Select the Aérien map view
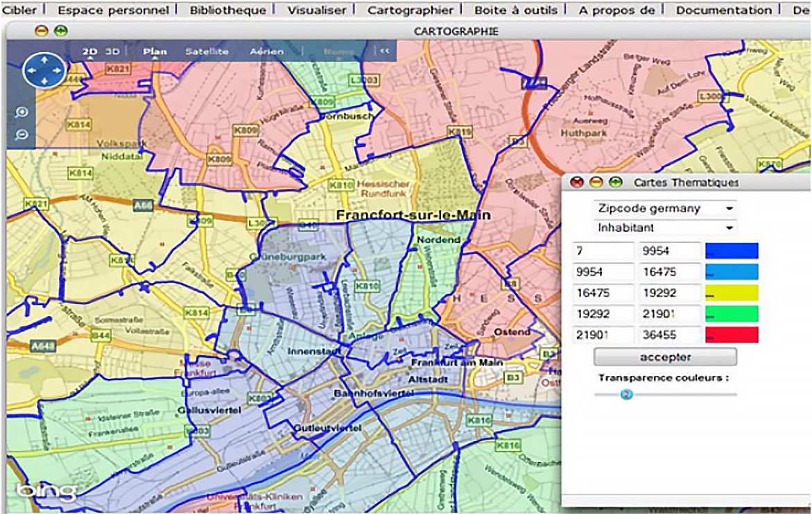The width and height of the screenshot is (812, 514). point(266,51)
